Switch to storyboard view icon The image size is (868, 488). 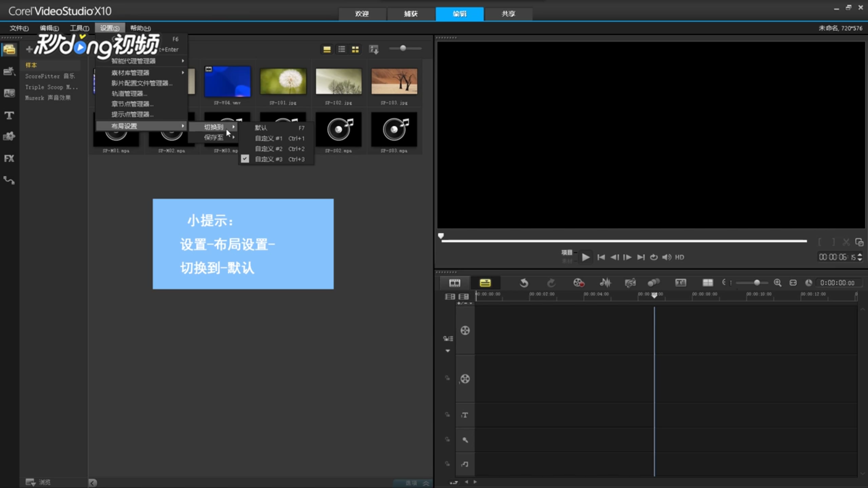[x=454, y=283]
